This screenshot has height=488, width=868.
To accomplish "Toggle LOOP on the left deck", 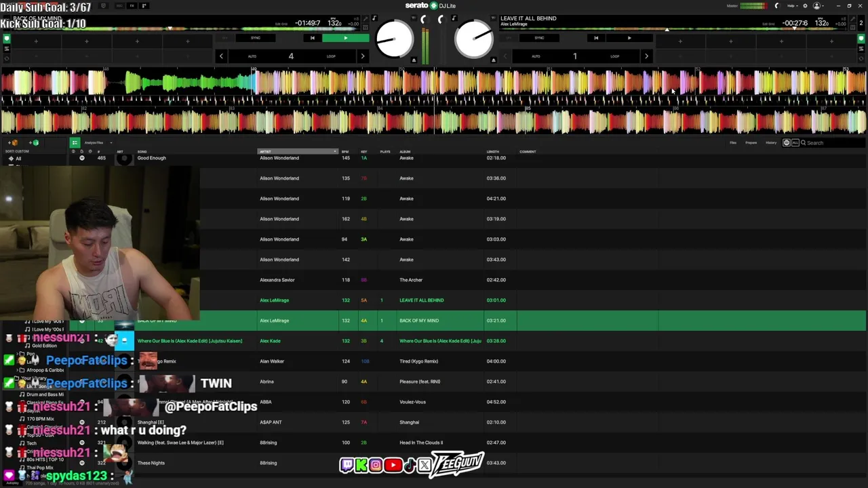I will 331,56.
